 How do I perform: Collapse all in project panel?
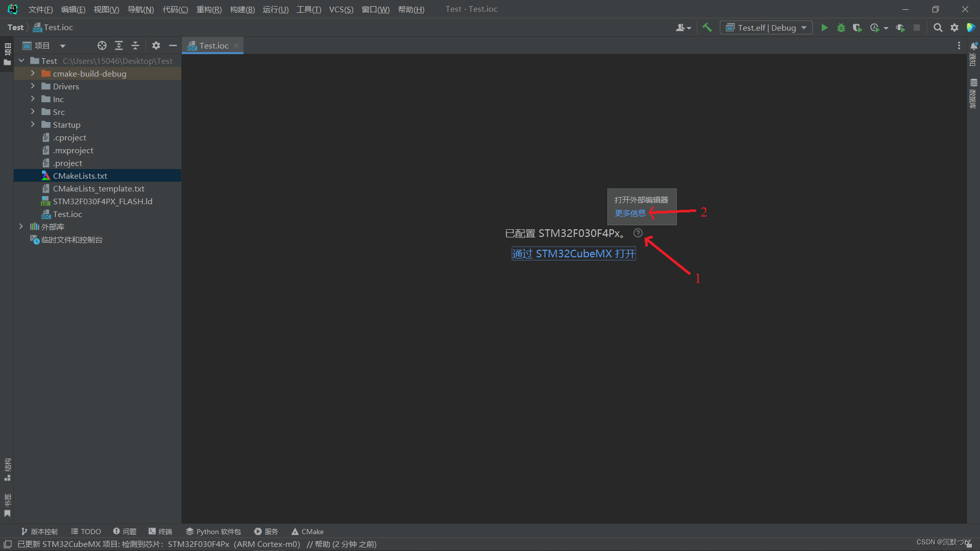135,45
